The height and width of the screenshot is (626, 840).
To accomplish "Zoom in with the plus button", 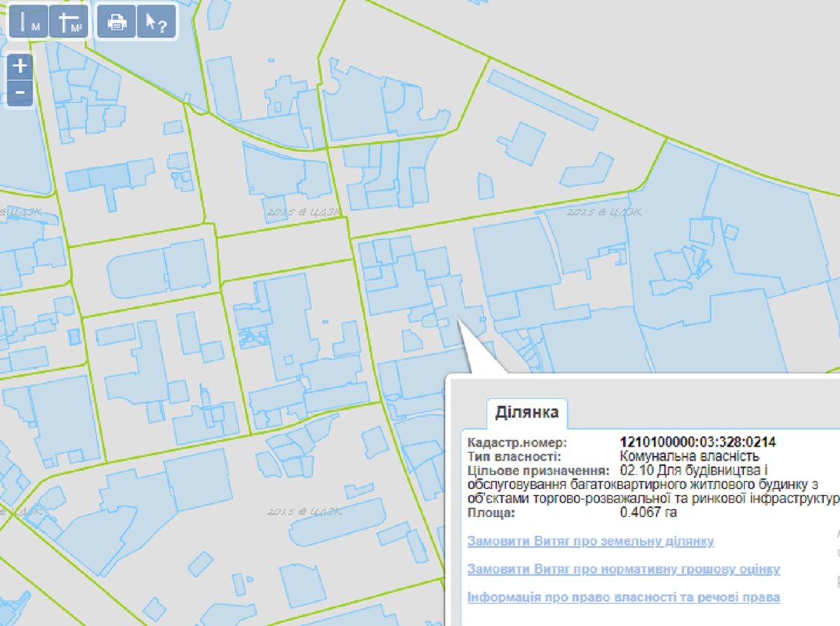I will pos(20,66).
